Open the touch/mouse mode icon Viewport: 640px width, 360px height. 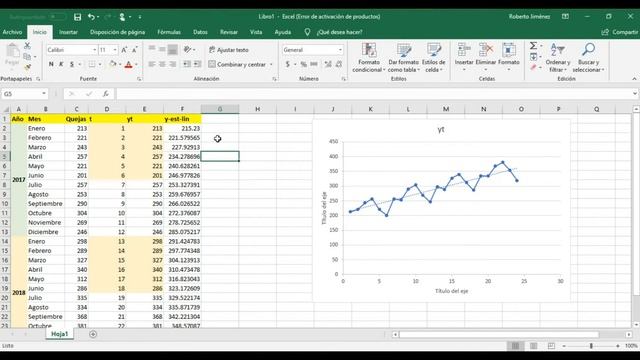coord(122,17)
